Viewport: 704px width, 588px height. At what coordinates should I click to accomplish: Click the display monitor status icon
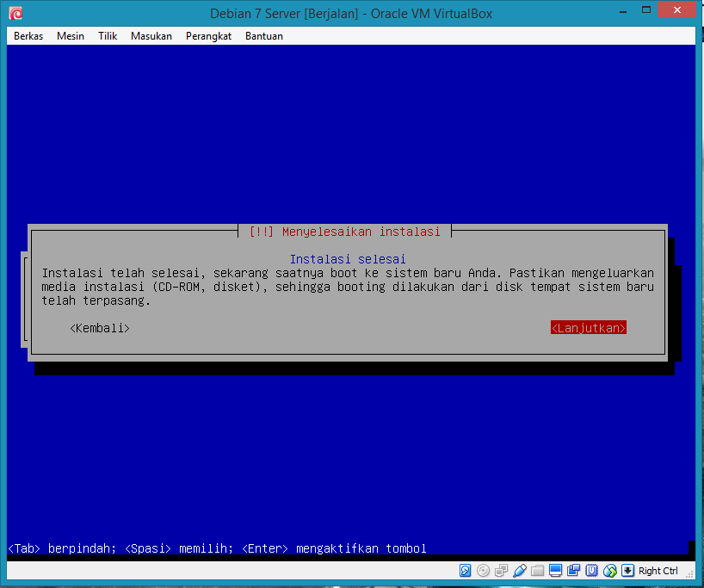[555, 571]
